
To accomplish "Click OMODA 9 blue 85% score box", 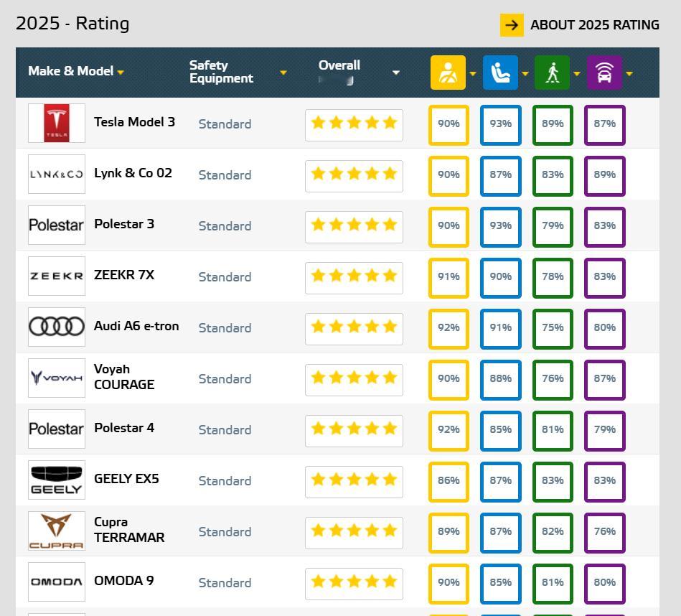I will point(501,584).
